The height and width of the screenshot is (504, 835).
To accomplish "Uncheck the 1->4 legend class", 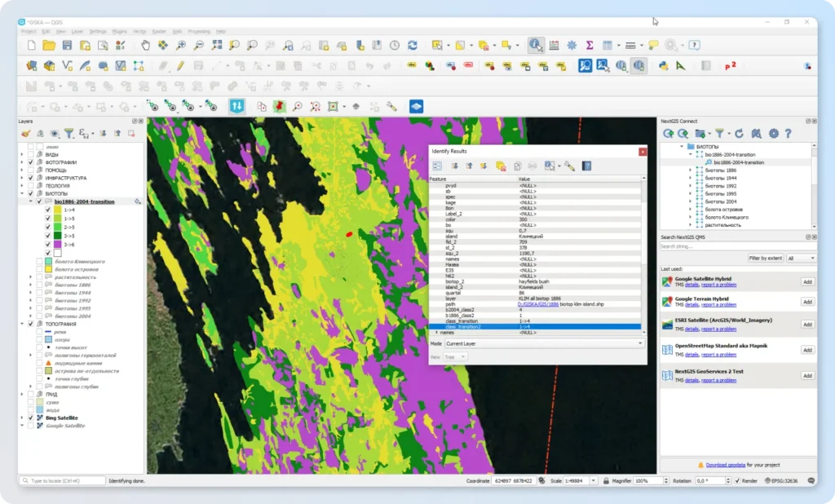I will [48, 210].
